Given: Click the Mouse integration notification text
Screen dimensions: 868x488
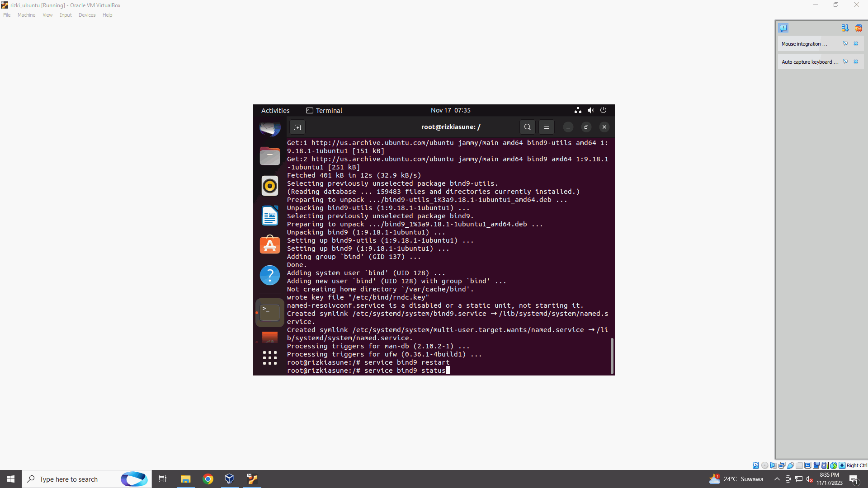Looking at the screenshot, I should (x=805, y=44).
